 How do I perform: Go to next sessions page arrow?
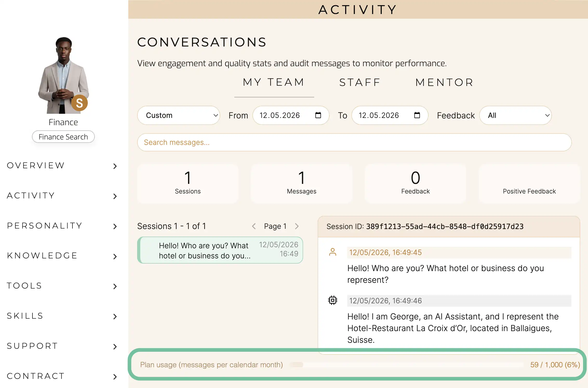(x=297, y=226)
